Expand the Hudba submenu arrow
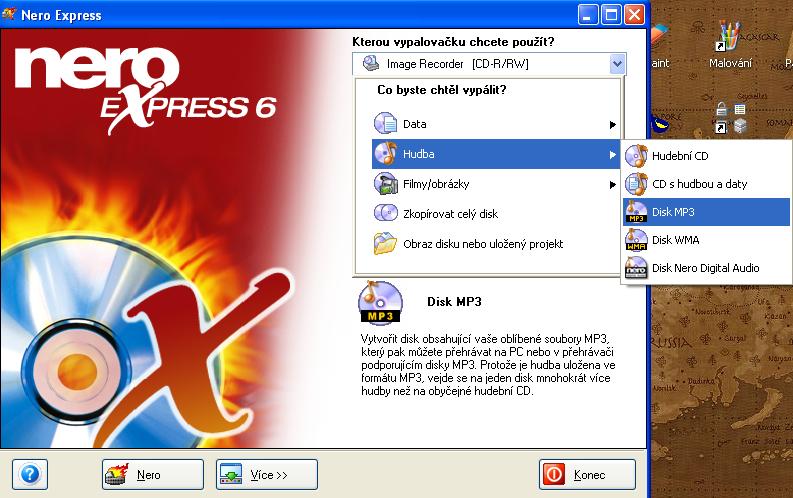The width and height of the screenshot is (793, 498). click(x=612, y=155)
